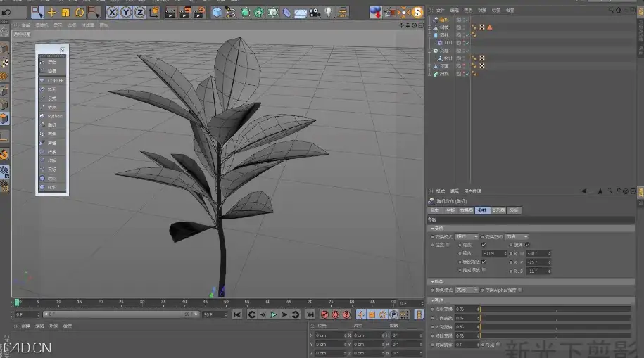Open the Effector tab in attributes
Screen dimensions: 644x358
466,210
